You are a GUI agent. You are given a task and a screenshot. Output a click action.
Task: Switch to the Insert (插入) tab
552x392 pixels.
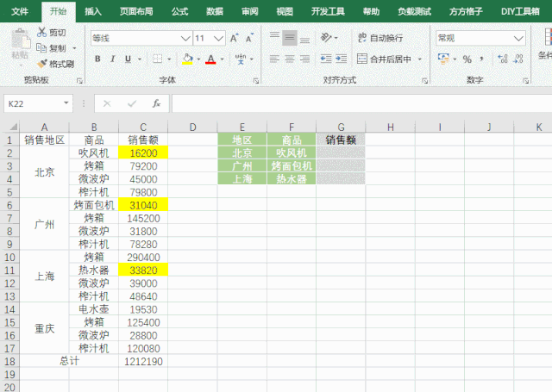(x=93, y=11)
